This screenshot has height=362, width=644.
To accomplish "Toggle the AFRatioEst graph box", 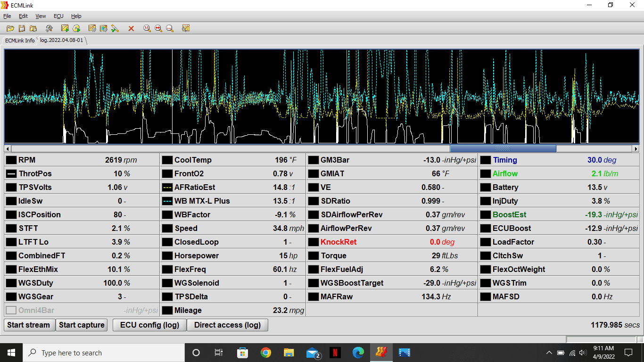I will pos(167,188).
